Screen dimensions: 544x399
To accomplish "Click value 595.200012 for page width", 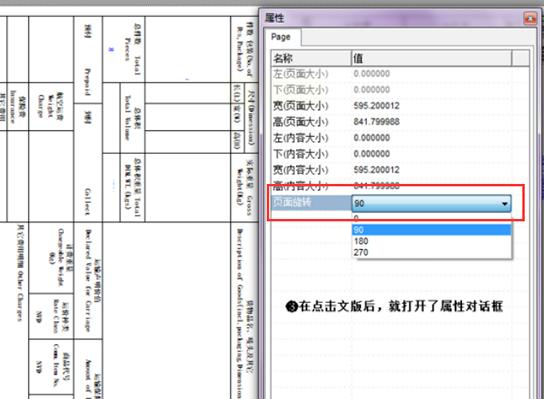I will 376,105.
